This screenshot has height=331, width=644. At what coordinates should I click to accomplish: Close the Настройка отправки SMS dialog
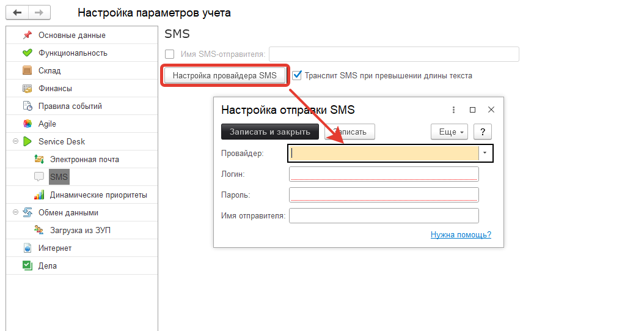pos(491,110)
